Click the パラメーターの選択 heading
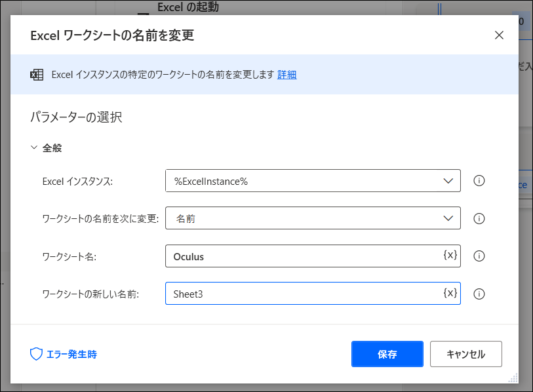Viewport: 533px width, 392px height. (76, 117)
